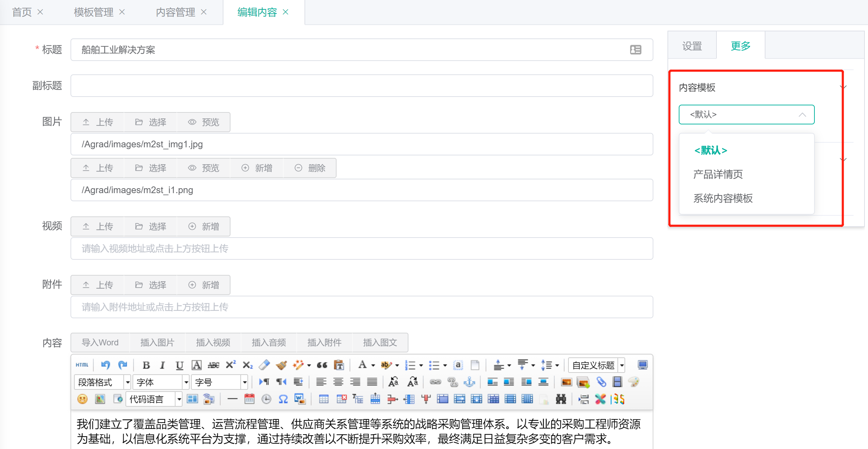The image size is (868, 449).
Task: Click 删除 button for second image
Action: (x=310, y=168)
